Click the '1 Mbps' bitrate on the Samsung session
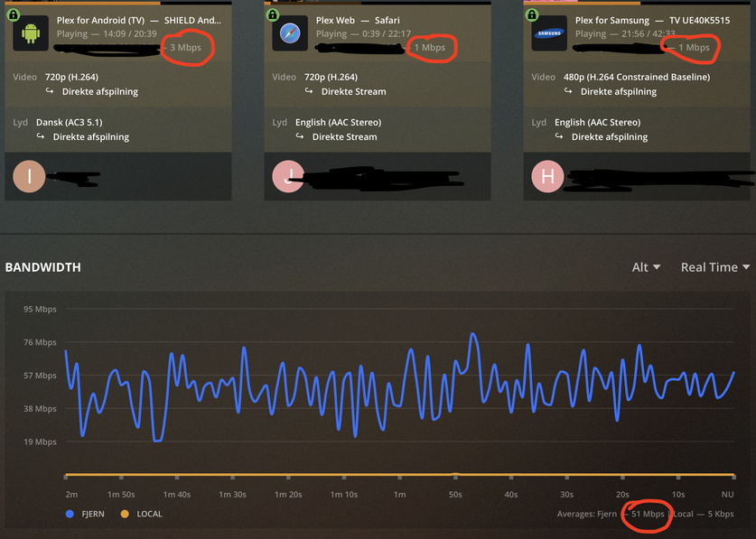Image resolution: width=756 pixels, height=539 pixels. 695,47
